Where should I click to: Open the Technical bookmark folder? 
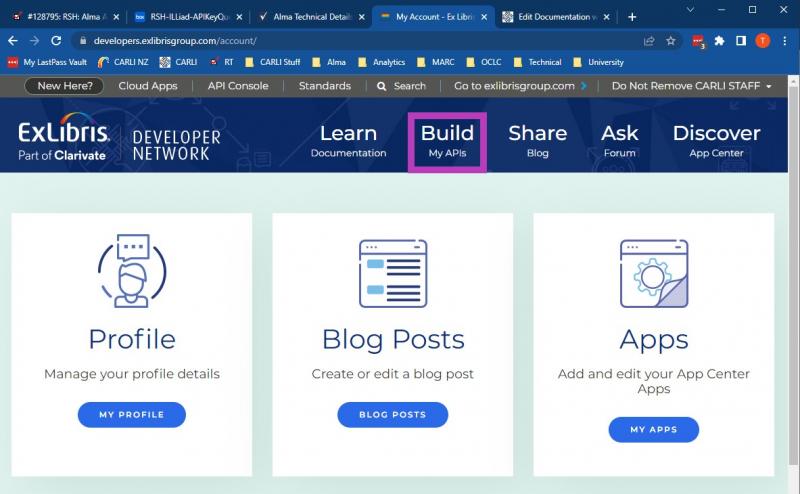click(537, 62)
